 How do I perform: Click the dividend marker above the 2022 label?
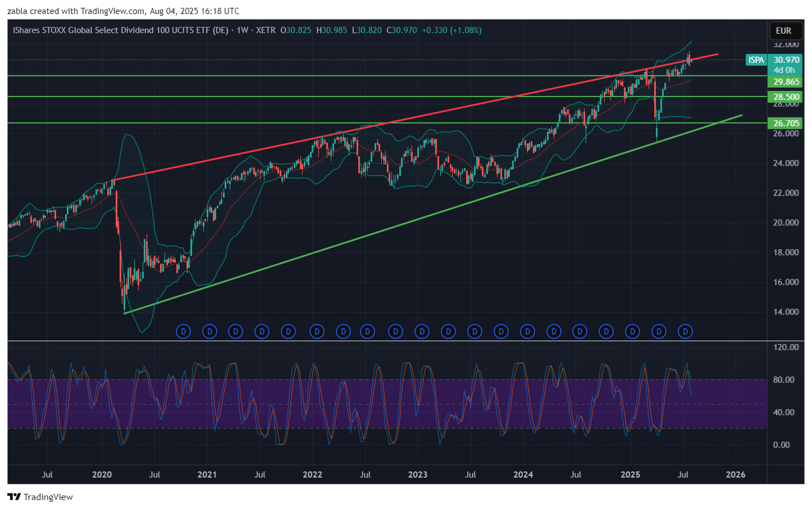click(317, 332)
